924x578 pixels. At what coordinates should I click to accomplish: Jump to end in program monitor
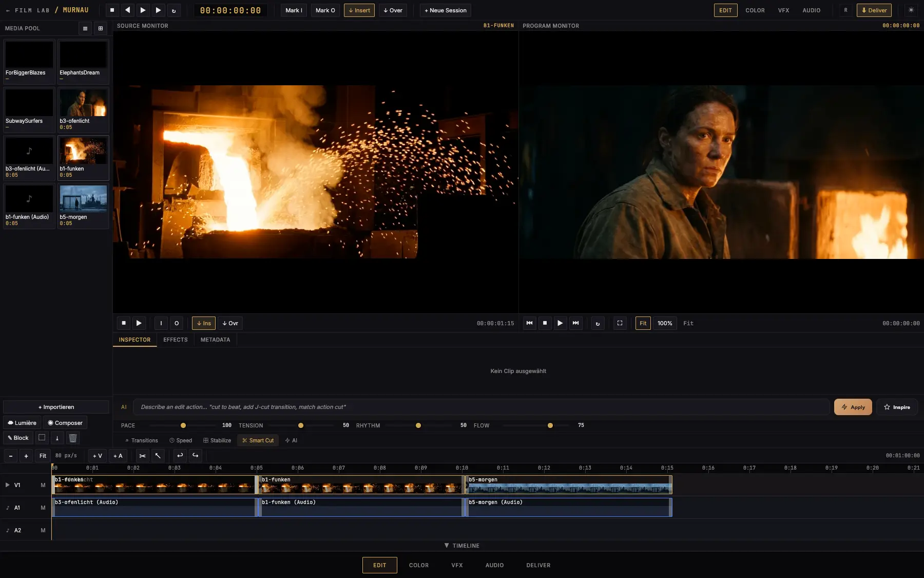click(x=576, y=323)
